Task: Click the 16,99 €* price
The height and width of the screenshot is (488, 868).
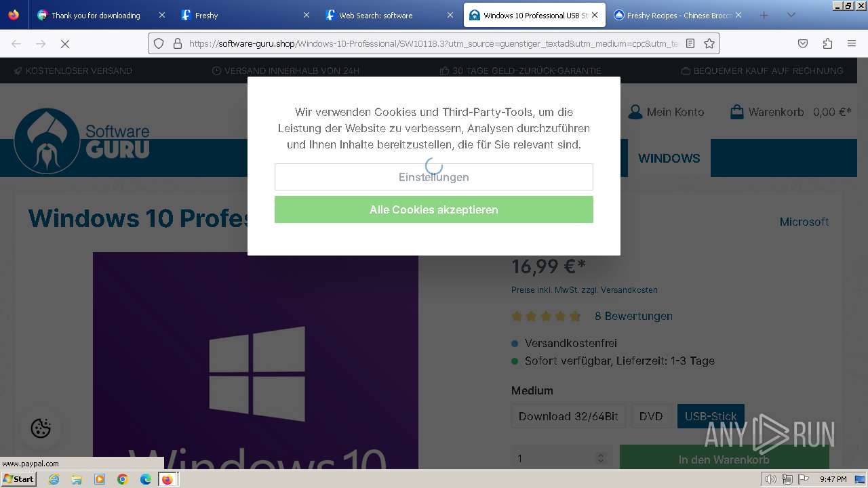Action: coord(549,266)
